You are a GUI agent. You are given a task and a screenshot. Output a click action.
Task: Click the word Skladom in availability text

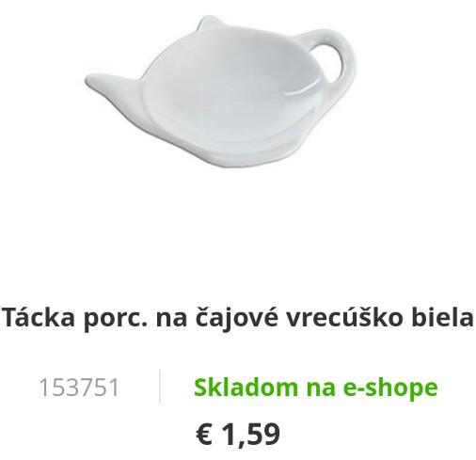246,387
